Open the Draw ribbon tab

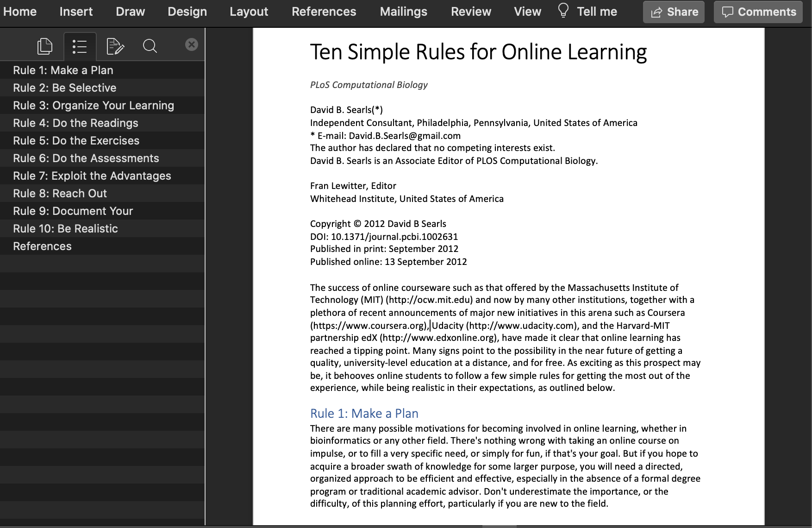(130, 12)
